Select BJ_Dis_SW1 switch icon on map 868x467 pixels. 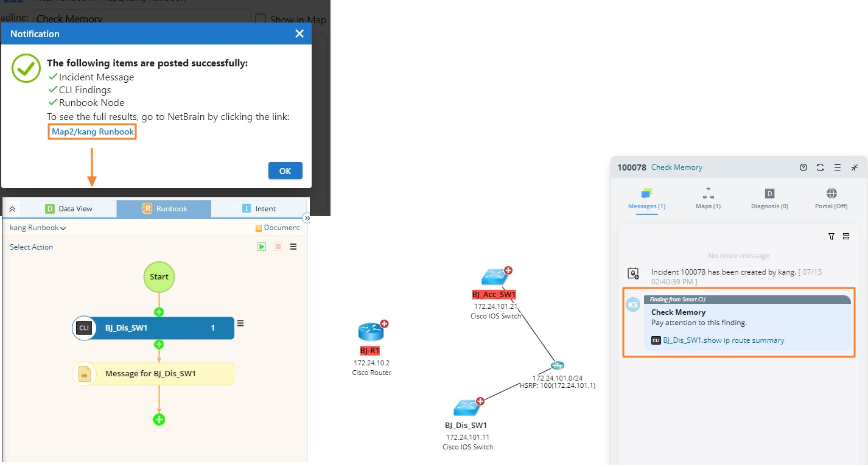coord(467,408)
